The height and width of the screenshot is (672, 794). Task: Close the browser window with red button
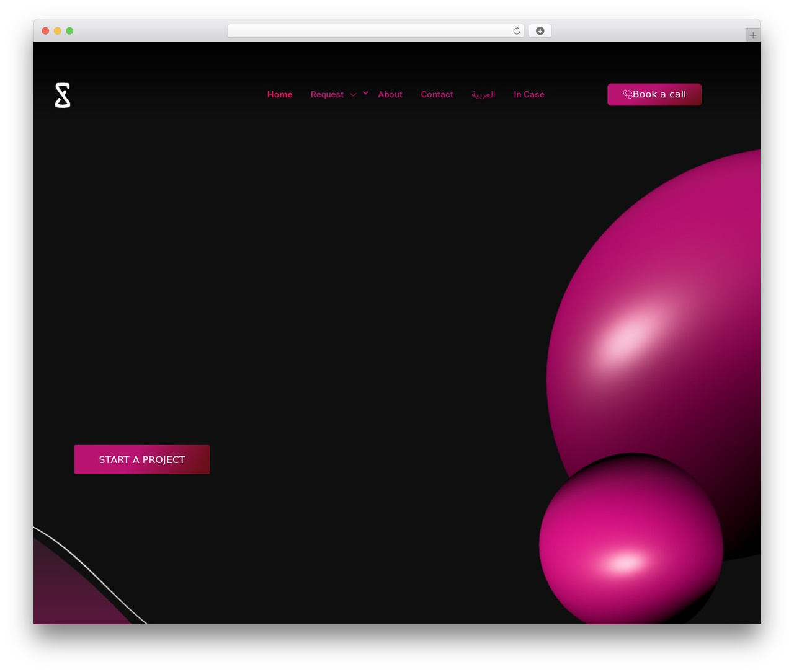pos(45,31)
